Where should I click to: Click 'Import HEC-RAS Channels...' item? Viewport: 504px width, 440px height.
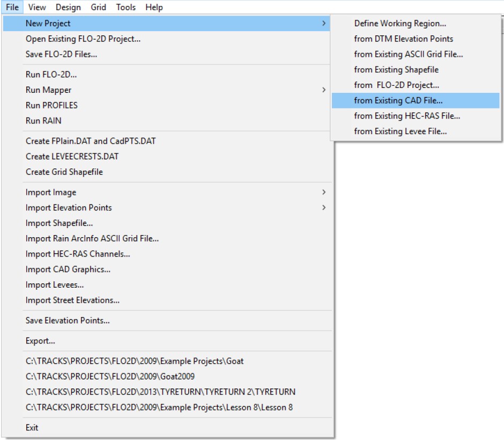coord(78,254)
